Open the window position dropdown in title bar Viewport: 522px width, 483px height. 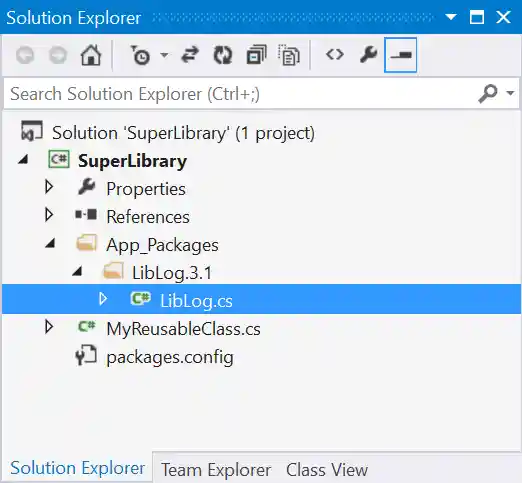(451, 17)
